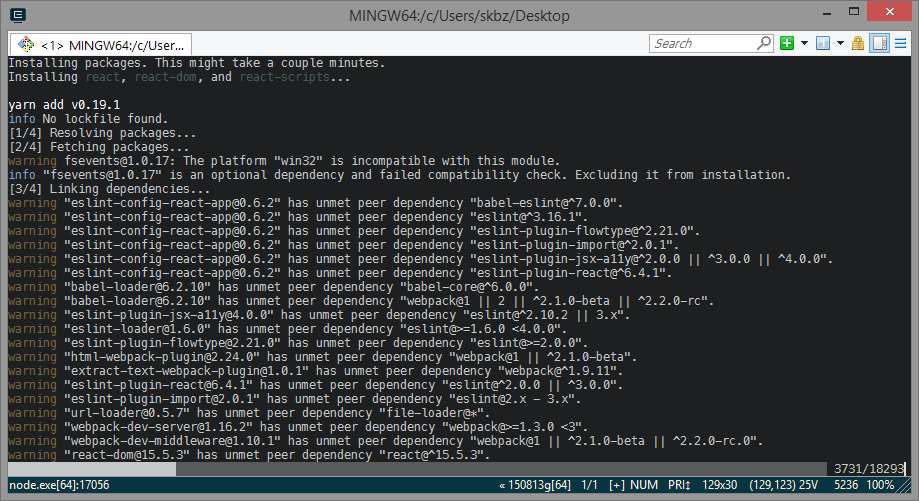Screen dimensions: 919x501
Task: Click the fsevents win32 incompatible warning line
Action: (284, 161)
